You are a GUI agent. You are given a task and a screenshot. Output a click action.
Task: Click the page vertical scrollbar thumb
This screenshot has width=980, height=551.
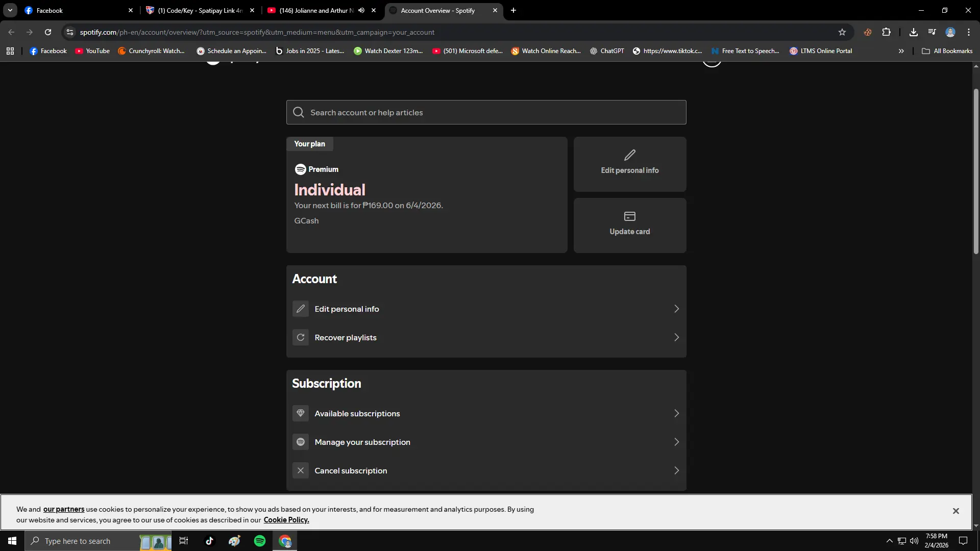click(976, 171)
